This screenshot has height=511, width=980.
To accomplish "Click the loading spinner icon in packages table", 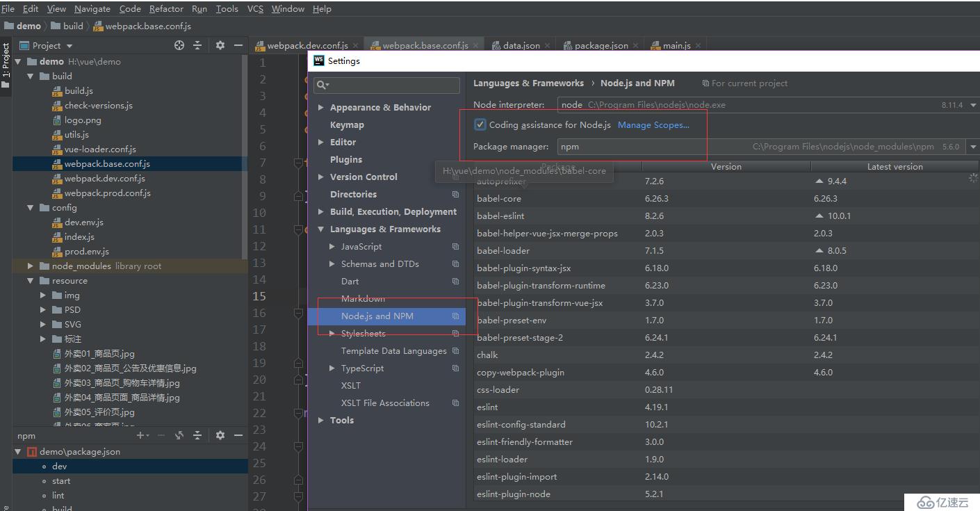I will pos(973,179).
